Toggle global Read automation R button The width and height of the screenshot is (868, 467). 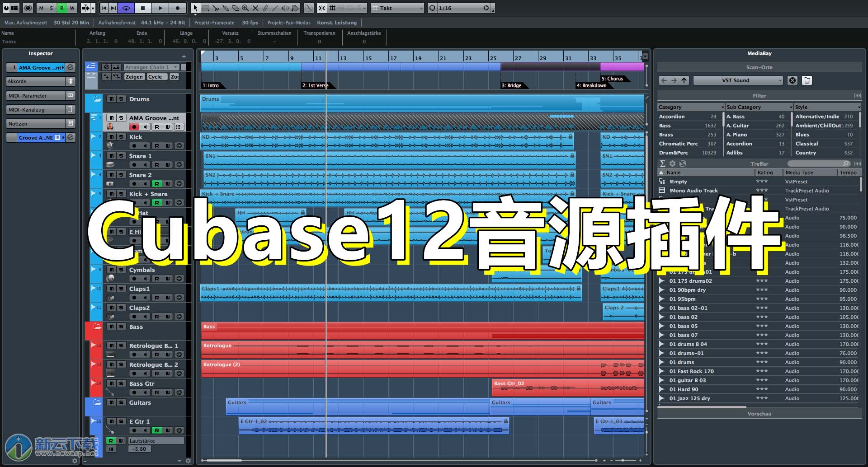[x=62, y=8]
